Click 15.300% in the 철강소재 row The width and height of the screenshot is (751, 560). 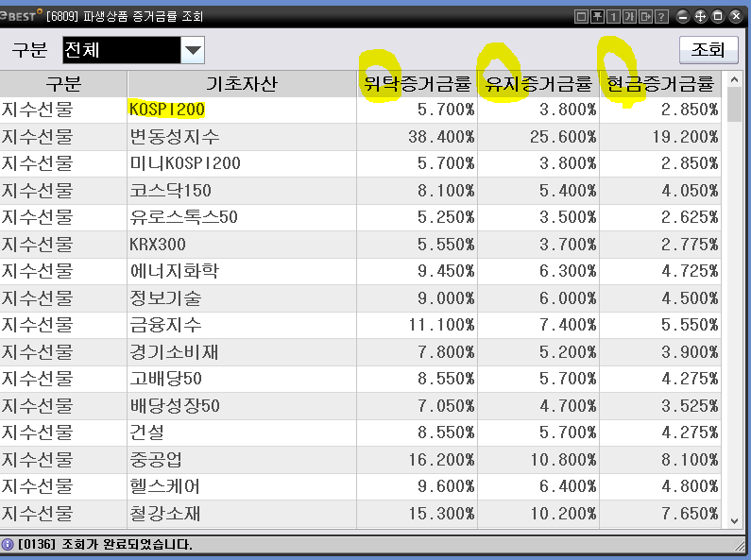click(441, 514)
